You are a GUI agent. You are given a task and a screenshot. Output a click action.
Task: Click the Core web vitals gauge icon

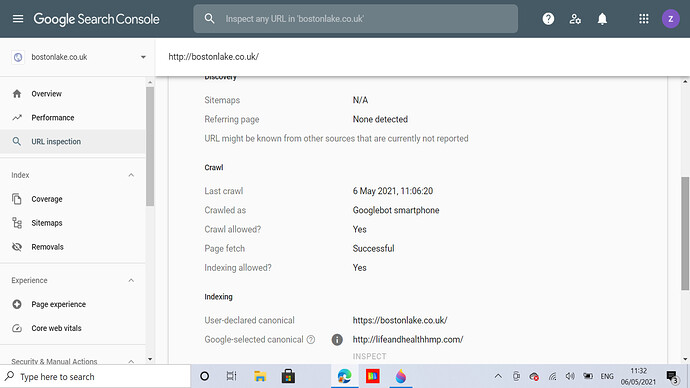[17, 328]
